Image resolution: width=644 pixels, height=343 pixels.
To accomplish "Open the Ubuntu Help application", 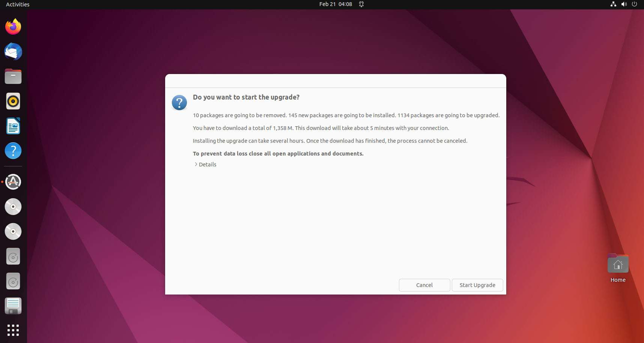I will pos(13,150).
